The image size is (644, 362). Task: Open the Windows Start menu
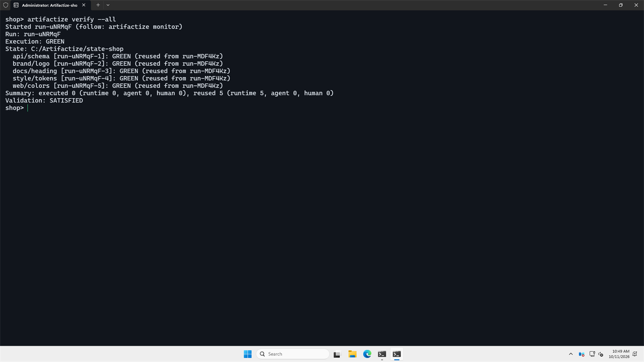(x=248, y=354)
